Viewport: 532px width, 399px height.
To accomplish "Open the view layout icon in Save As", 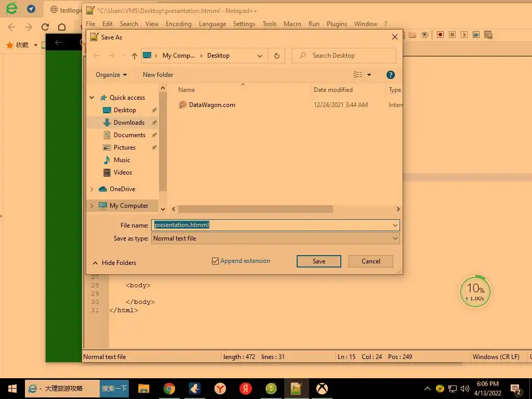I will tap(358, 75).
